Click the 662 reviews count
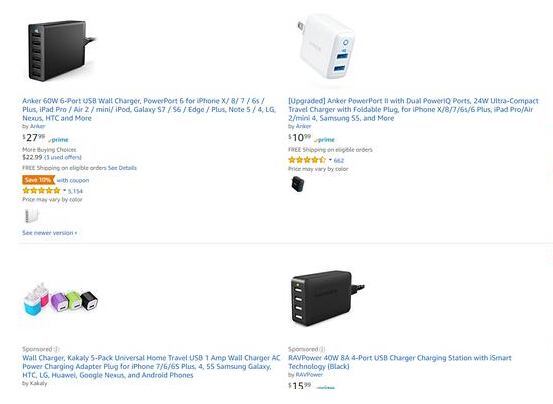This screenshot has width=553, height=404. click(339, 160)
